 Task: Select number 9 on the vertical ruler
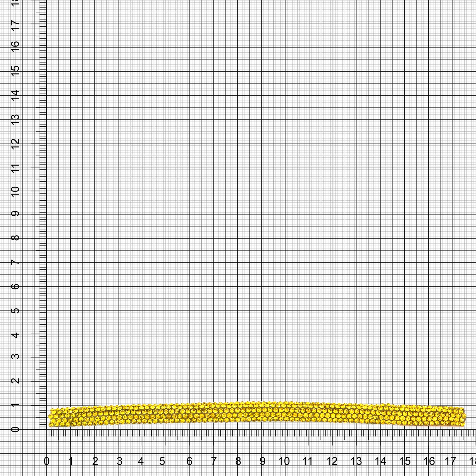[x=15, y=213]
